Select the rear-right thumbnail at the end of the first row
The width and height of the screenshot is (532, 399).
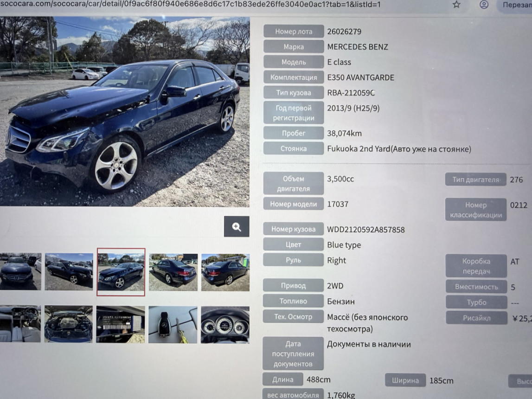(x=225, y=272)
